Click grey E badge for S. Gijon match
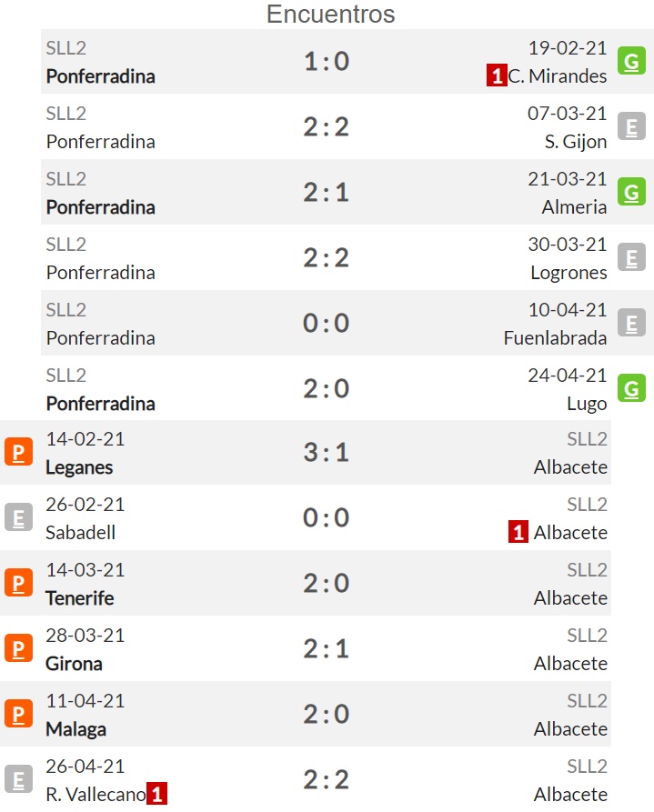The width and height of the screenshot is (654, 812). pyautogui.click(x=630, y=126)
